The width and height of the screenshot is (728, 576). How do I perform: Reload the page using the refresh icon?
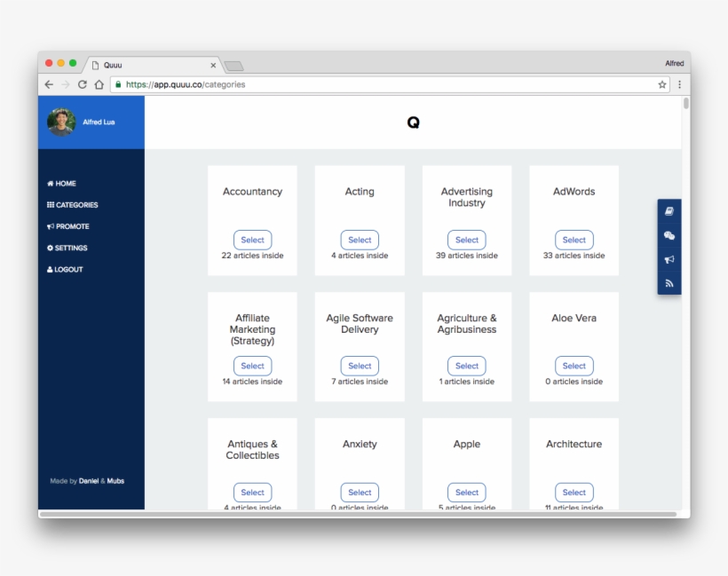[83, 85]
